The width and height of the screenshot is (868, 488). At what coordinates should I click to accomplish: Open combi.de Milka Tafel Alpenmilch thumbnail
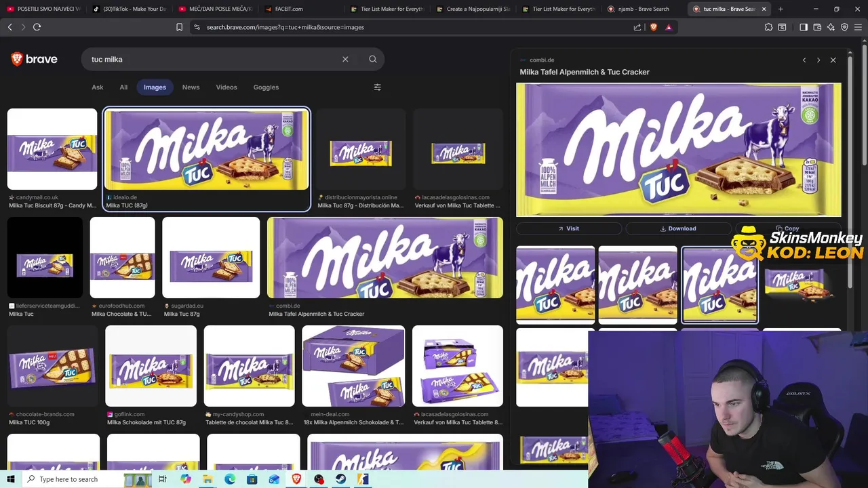(x=385, y=258)
